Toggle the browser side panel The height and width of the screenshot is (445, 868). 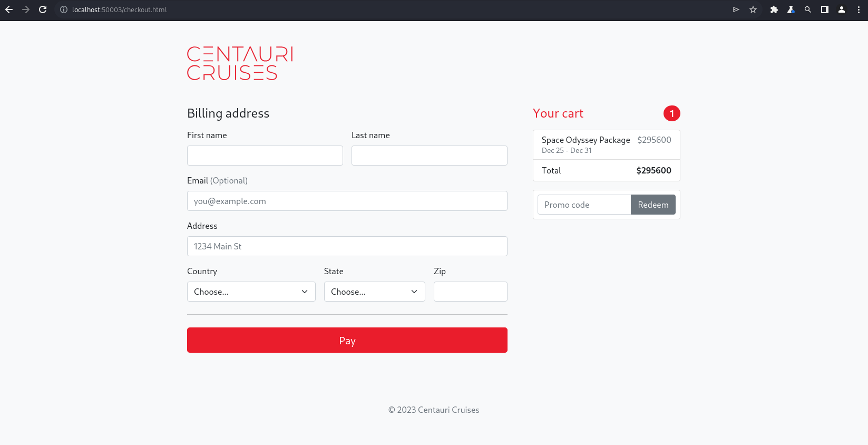coord(824,9)
